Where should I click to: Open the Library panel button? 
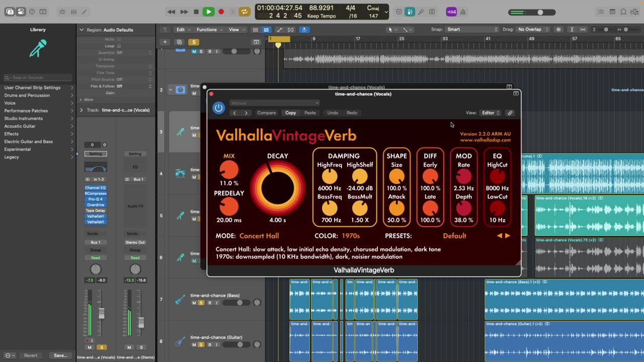[x=10, y=12]
